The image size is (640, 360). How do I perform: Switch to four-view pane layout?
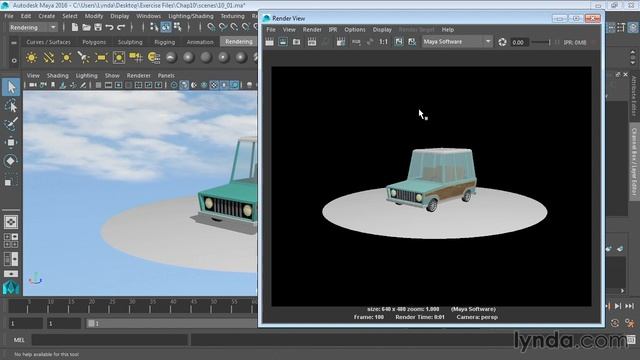click(x=11, y=240)
